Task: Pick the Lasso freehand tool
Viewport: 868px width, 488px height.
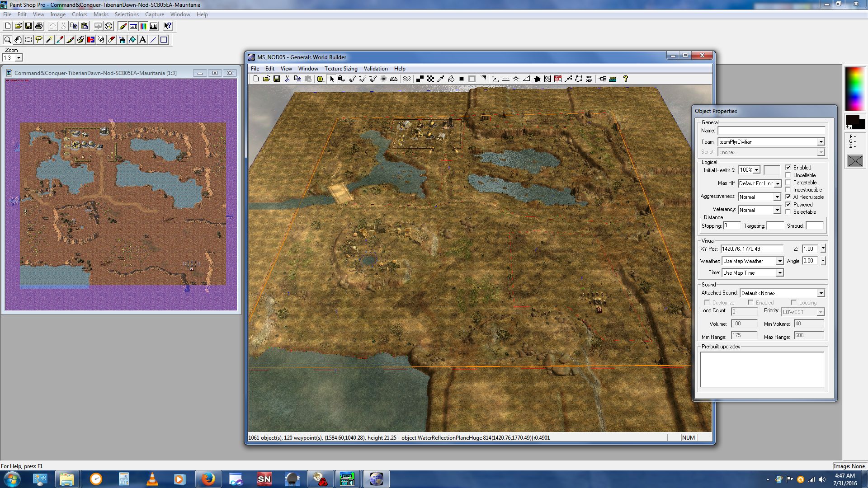Action: (39, 40)
